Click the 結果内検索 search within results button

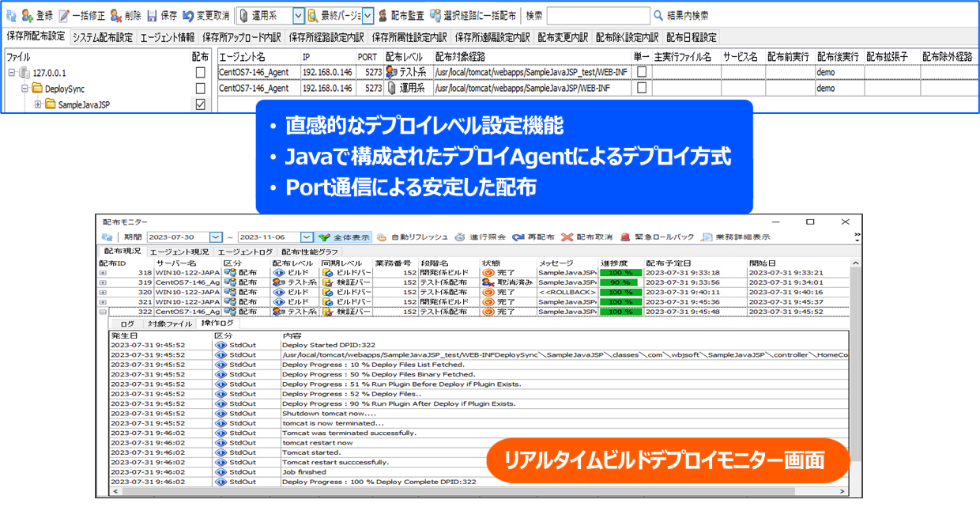[x=680, y=15]
